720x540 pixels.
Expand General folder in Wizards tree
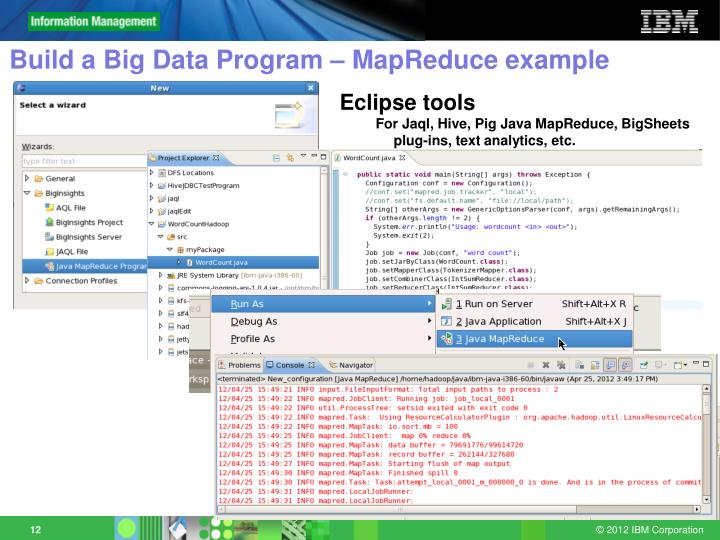tap(27, 178)
